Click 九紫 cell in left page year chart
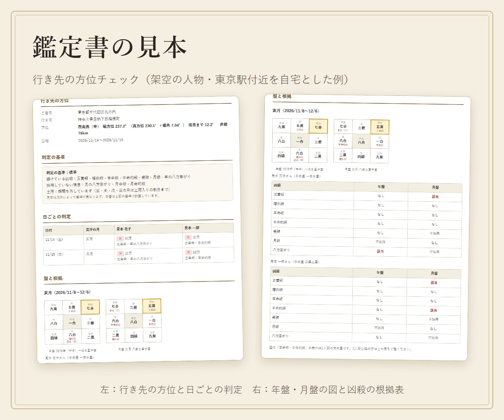The height and width of the screenshot is (420, 504). pyautogui.click(x=54, y=308)
